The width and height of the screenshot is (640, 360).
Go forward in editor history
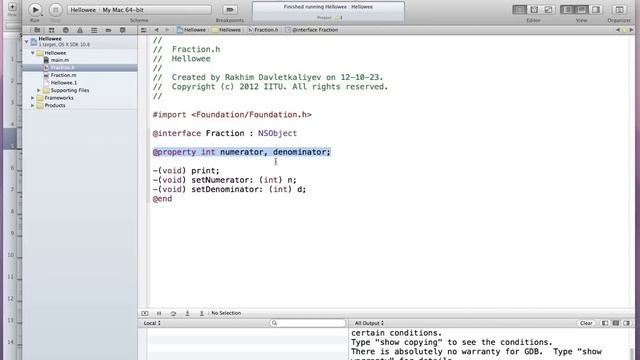pyautogui.click(x=167, y=30)
